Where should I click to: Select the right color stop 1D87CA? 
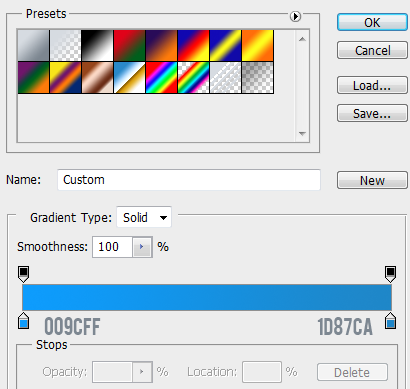tap(390, 321)
